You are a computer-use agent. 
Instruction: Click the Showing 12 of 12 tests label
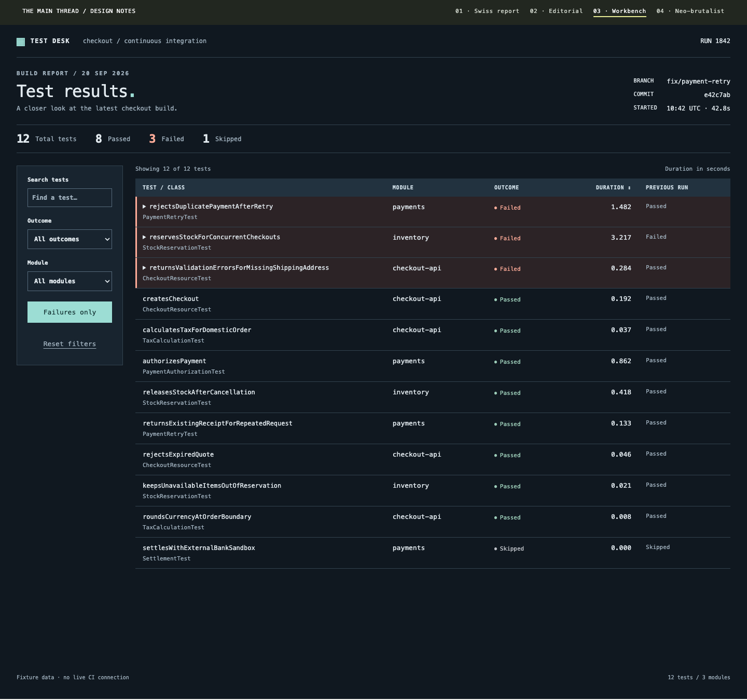point(173,169)
